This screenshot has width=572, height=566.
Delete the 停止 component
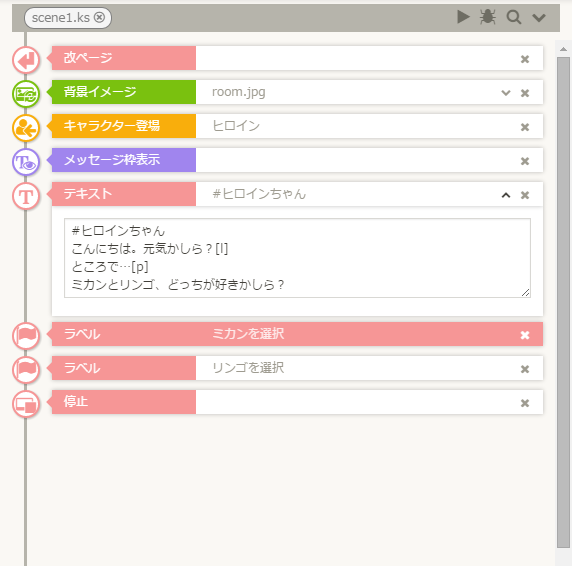[525, 403]
